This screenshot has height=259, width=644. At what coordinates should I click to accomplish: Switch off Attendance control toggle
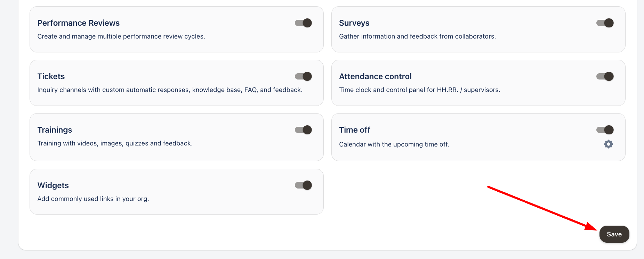(605, 76)
